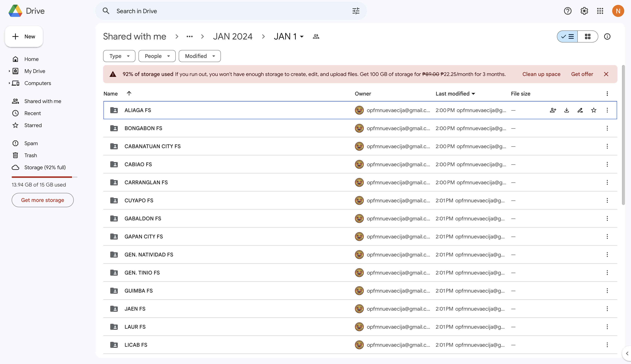Share the ALIAGA FS folder
The width and height of the screenshot is (631, 364).
(x=553, y=110)
